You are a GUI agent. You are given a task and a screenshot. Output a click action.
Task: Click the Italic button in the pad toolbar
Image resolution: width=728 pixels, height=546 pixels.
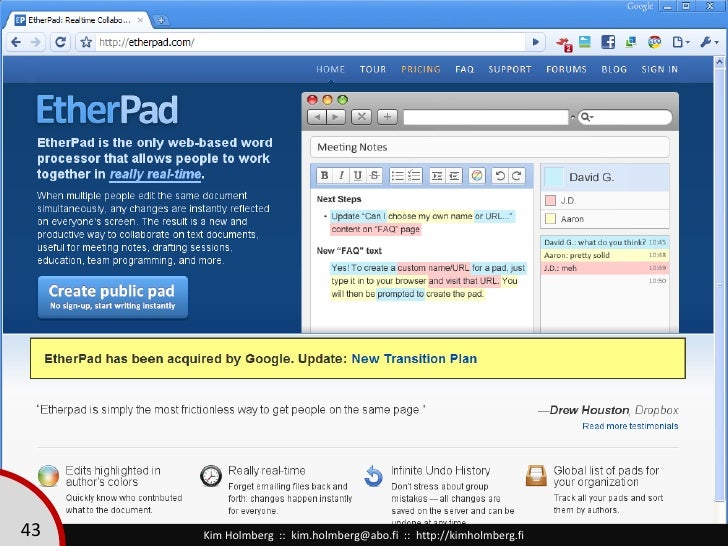(x=341, y=175)
